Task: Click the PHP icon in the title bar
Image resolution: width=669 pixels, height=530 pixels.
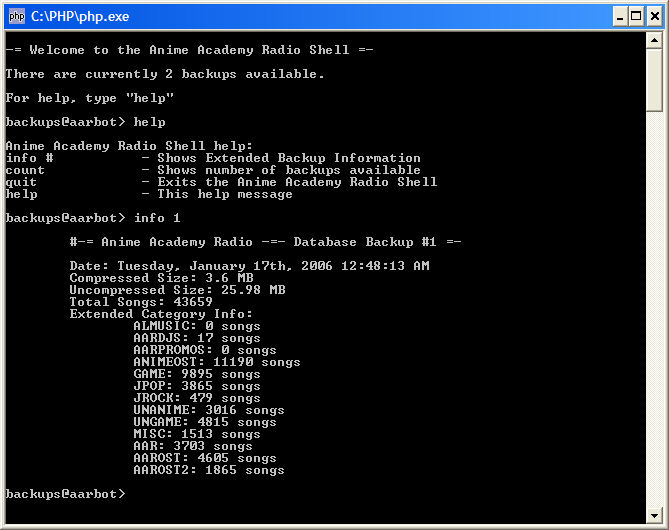Action: [x=17, y=16]
